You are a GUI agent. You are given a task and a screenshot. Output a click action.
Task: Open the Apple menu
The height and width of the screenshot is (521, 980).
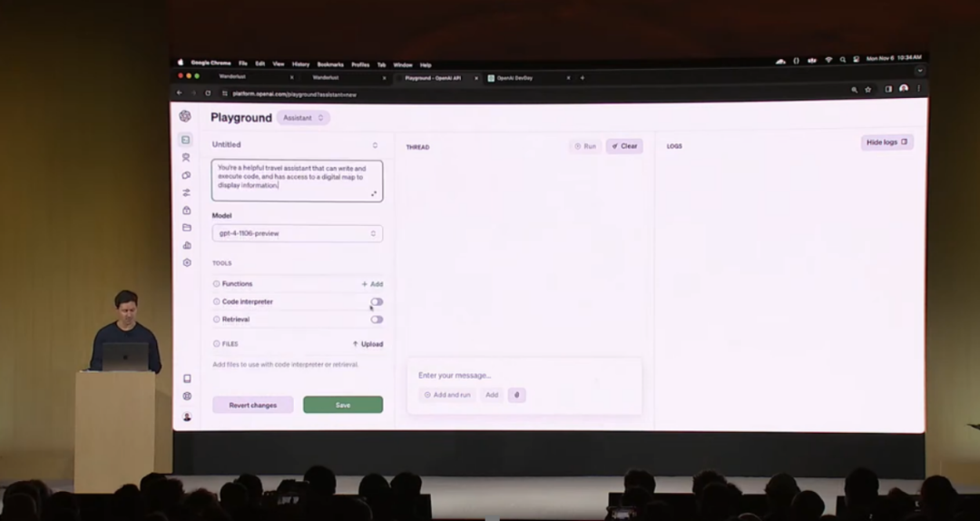pyautogui.click(x=181, y=63)
